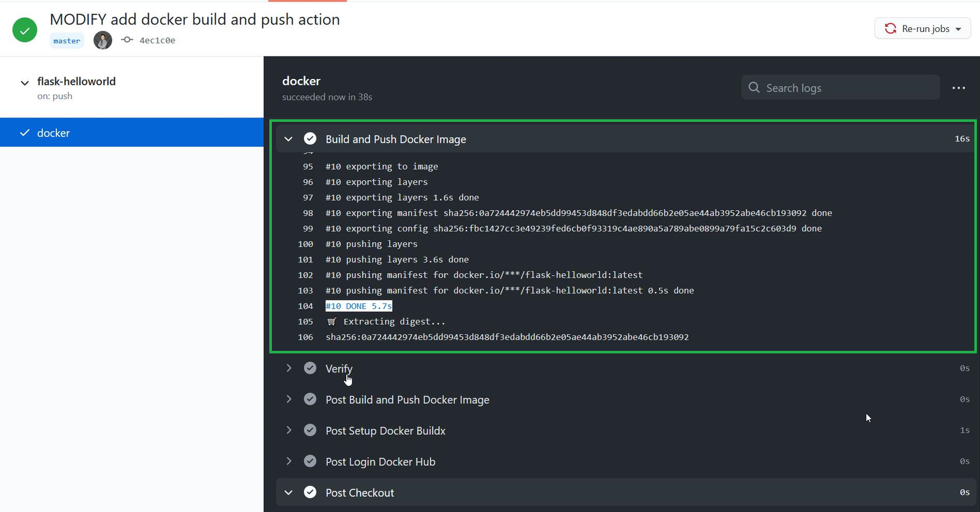Image resolution: width=980 pixels, height=512 pixels.
Task: Click the commit author avatar
Action: click(103, 40)
